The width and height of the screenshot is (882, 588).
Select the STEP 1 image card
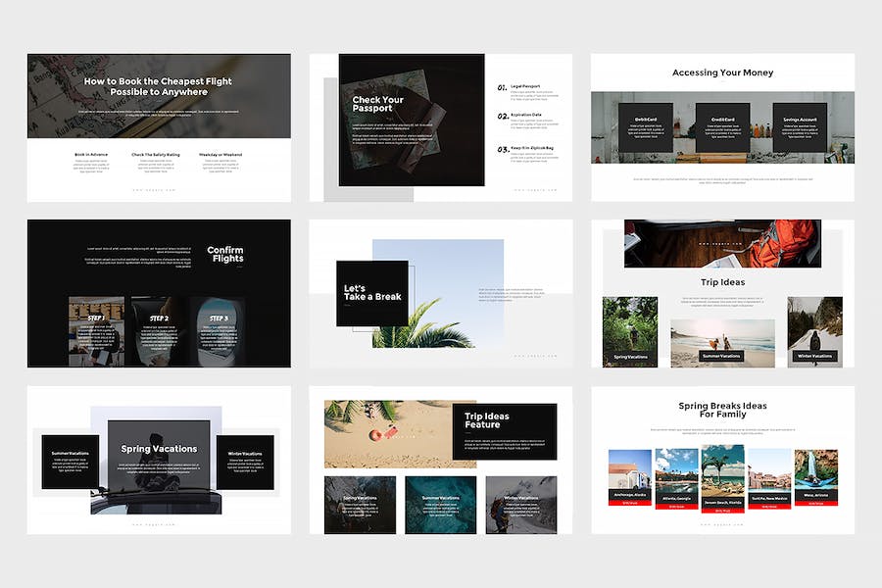pos(96,331)
